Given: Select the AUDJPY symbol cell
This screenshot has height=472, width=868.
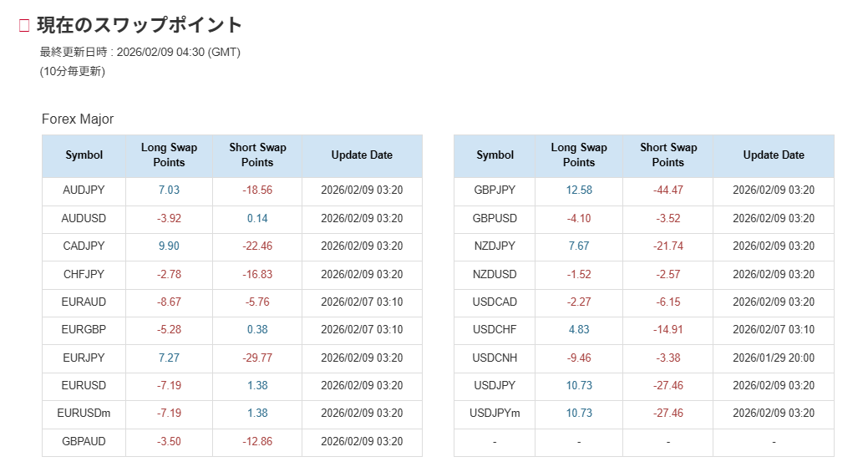Looking at the screenshot, I should 84,190.
